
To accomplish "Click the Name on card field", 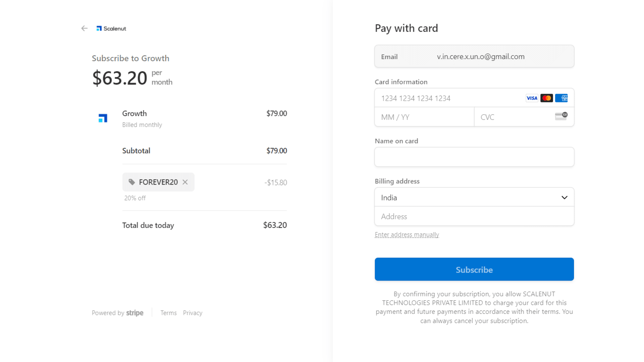I will [474, 157].
